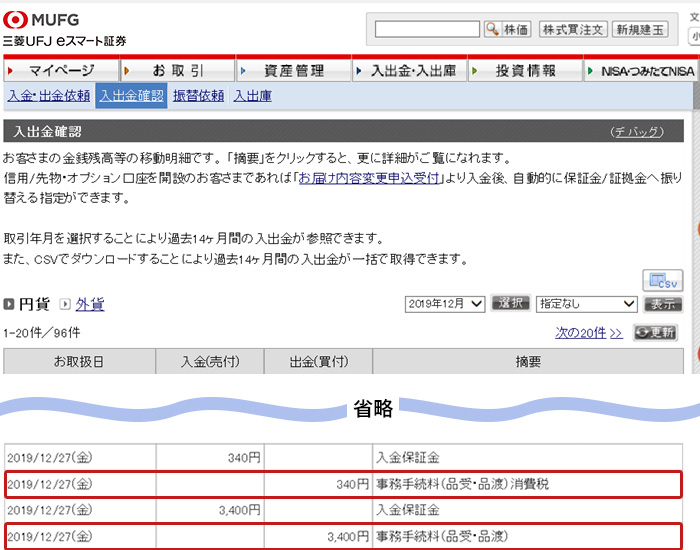Open the お取引 menu
The image size is (700, 550).
pyautogui.click(x=178, y=71)
